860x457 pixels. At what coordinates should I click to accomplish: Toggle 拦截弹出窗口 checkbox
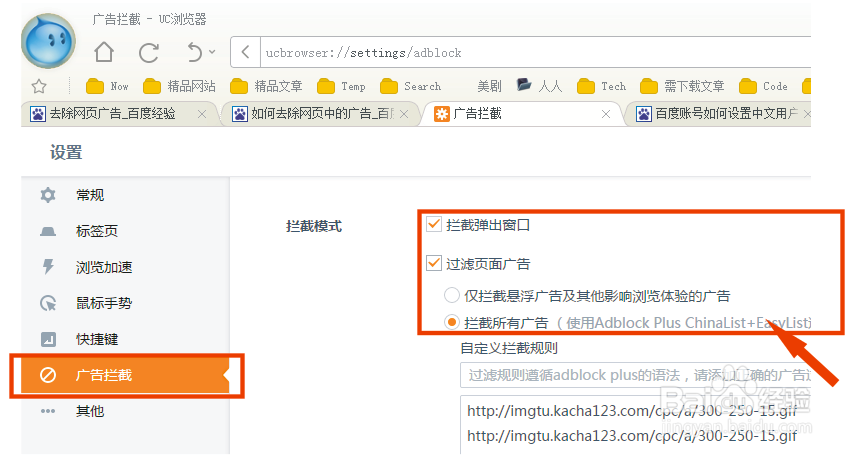click(x=433, y=224)
